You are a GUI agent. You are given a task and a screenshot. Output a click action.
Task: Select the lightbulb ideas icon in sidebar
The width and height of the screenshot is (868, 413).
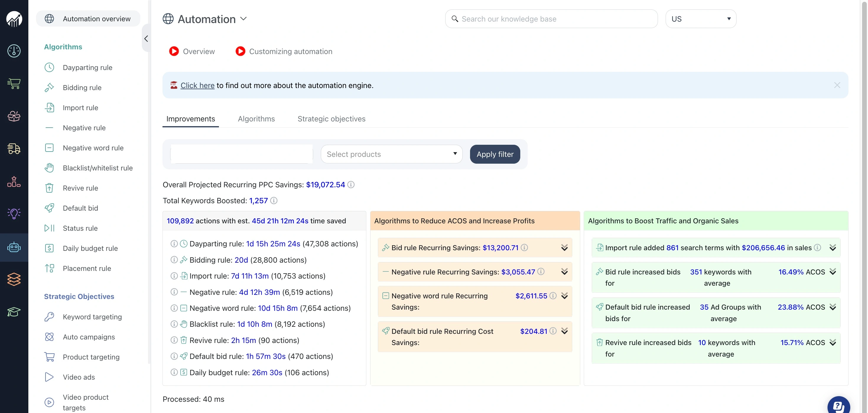[14, 213]
